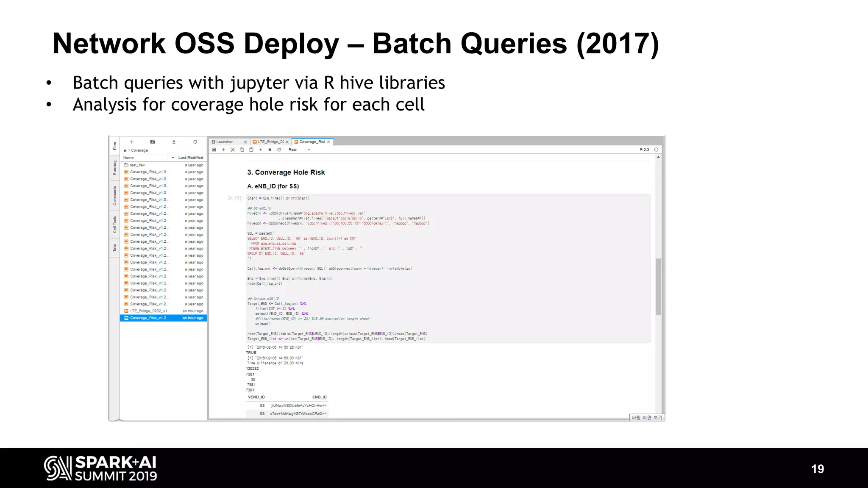Open the Running sidebar panel
Screen dimensions: 868x488
pyautogui.click(x=114, y=168)
